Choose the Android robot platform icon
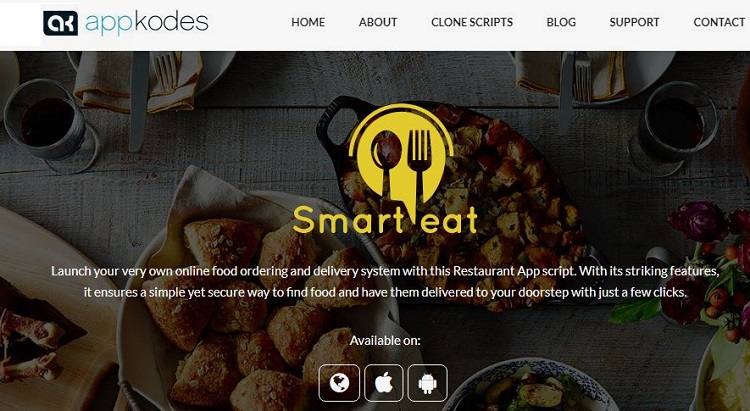Viewport: 750px width, 411px height. click(x=427, y=383)
